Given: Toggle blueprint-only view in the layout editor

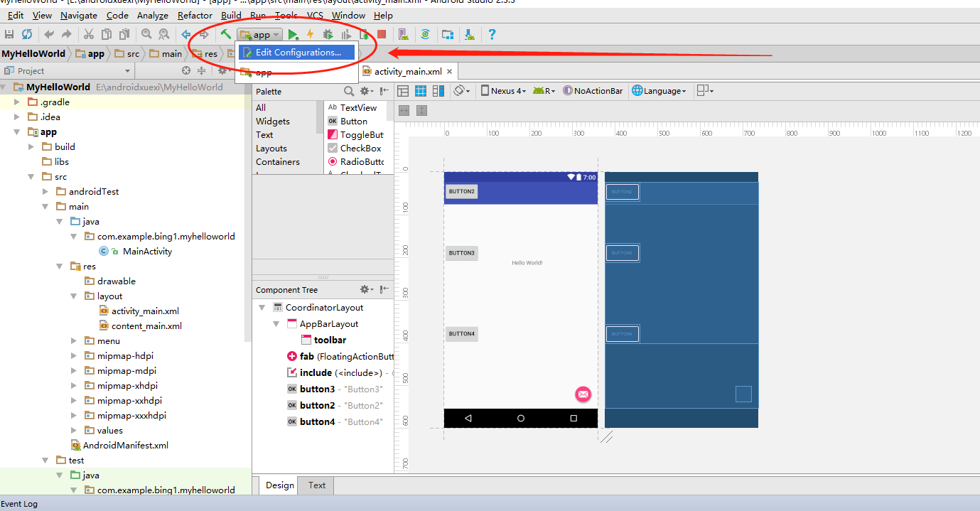Looking at the screenshot, I should pos(420,90).
